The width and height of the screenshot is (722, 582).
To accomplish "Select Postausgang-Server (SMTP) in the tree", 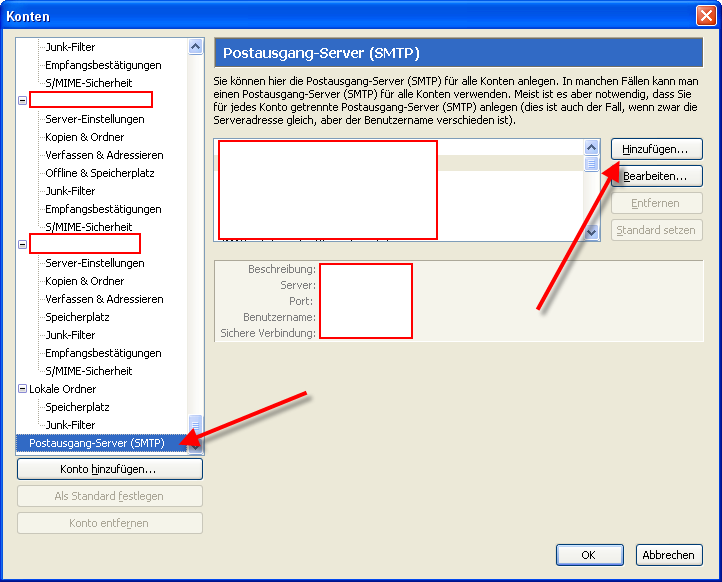I will [96, 443].
